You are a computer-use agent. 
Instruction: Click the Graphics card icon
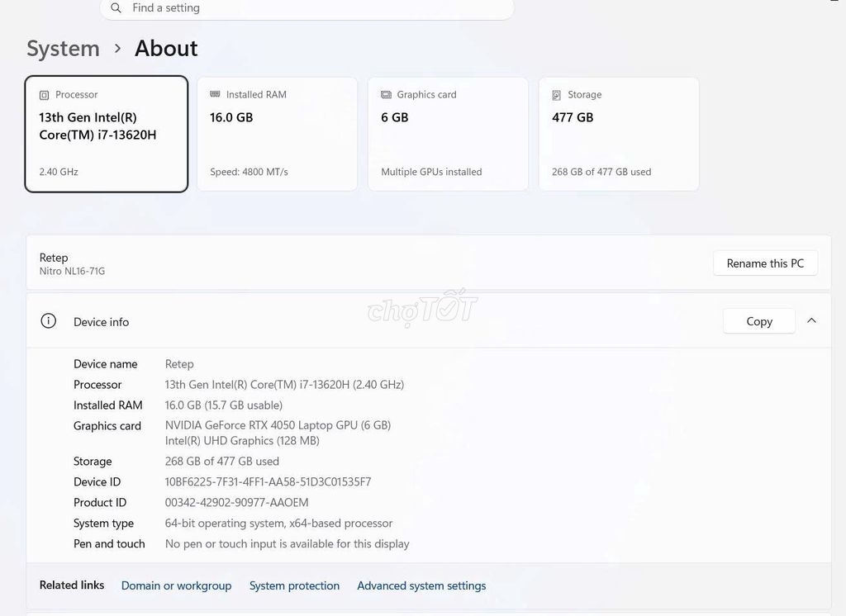[x=386, y=95]
